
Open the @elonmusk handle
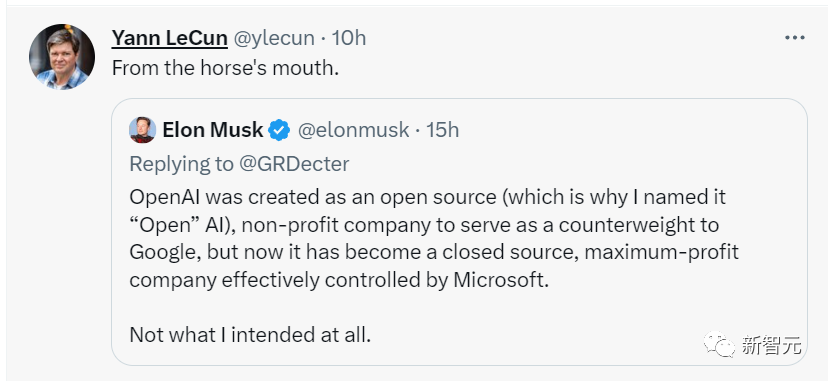click(x=353, y=130)
